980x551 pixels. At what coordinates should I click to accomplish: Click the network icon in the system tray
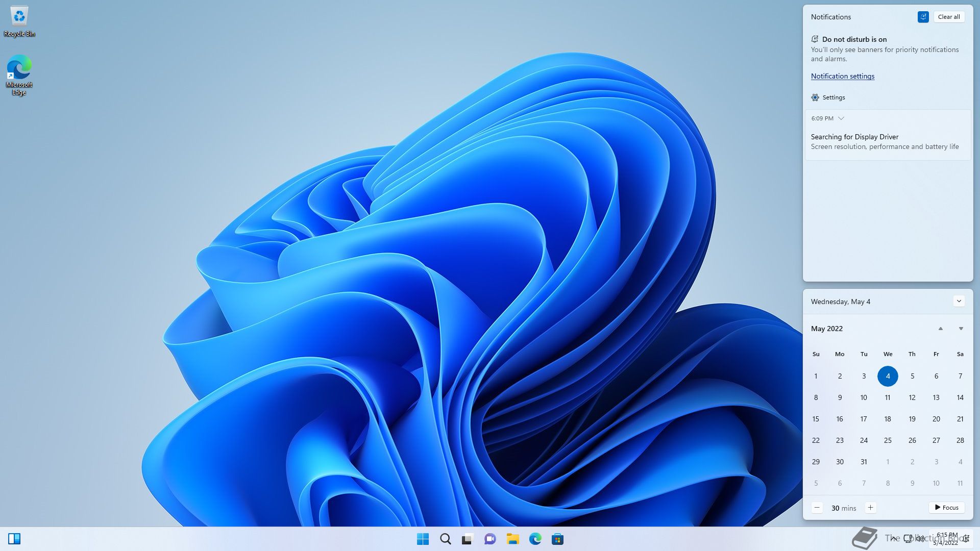click(x=908, y=539)
